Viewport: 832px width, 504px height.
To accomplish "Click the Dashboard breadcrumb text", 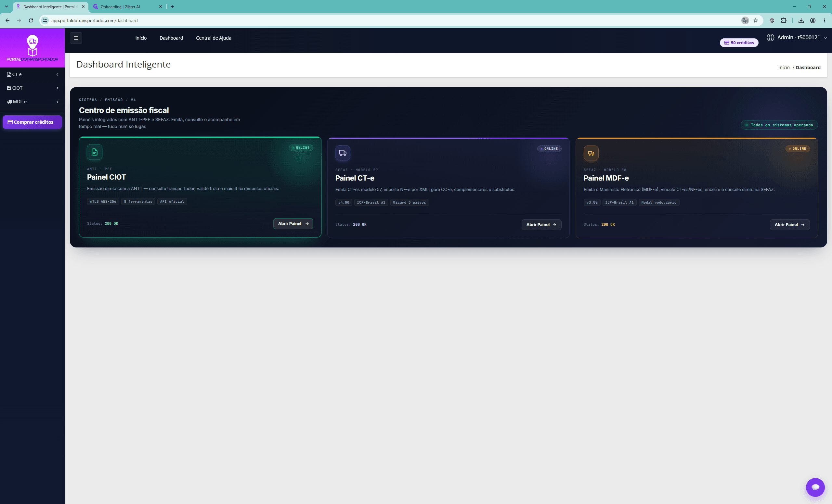I will 808,68.
